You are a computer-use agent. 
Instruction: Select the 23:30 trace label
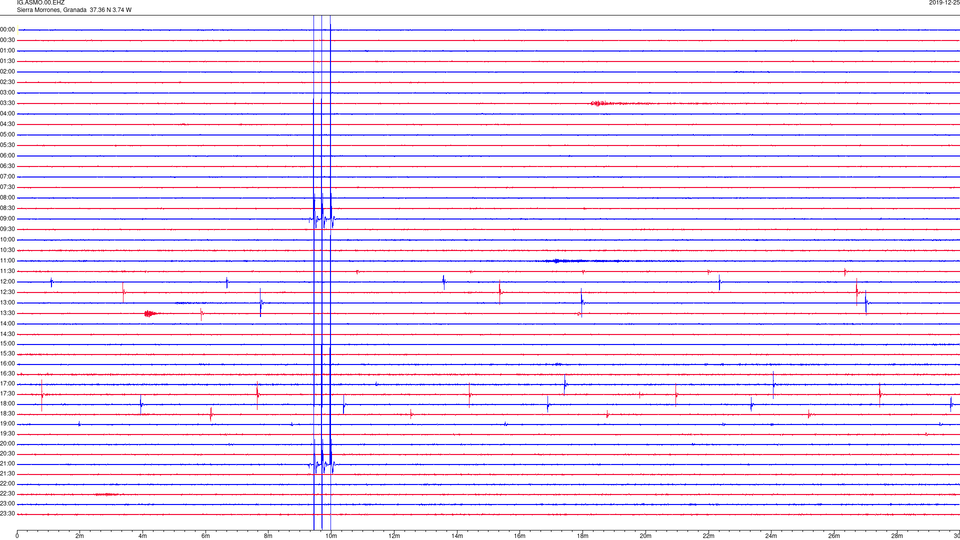click(x=7, y=514)
